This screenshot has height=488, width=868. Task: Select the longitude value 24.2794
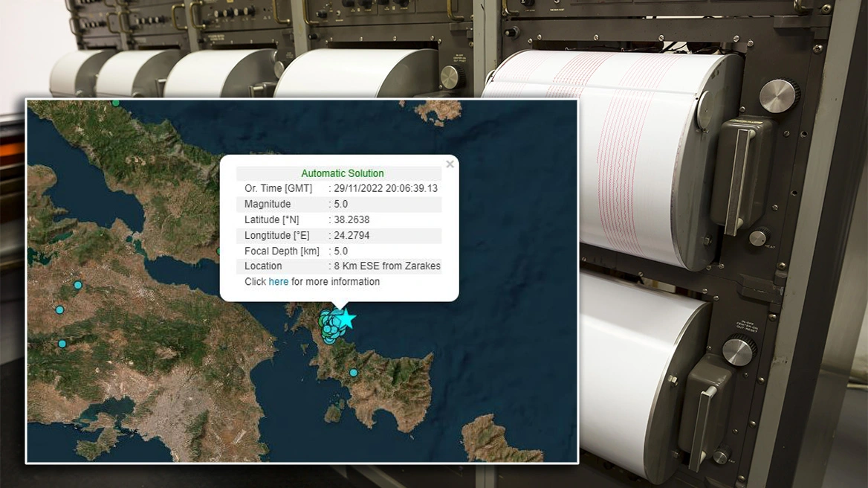(352, 236)
